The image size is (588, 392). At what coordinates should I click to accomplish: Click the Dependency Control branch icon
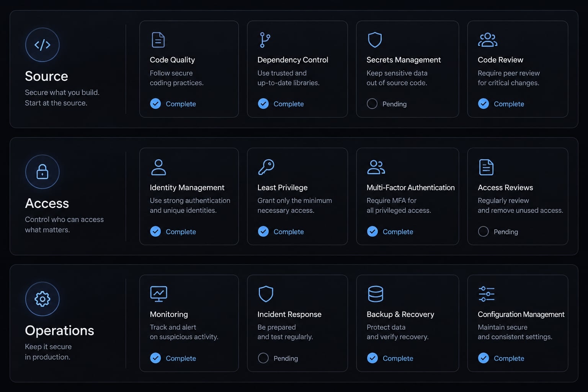tap(265, 40)
